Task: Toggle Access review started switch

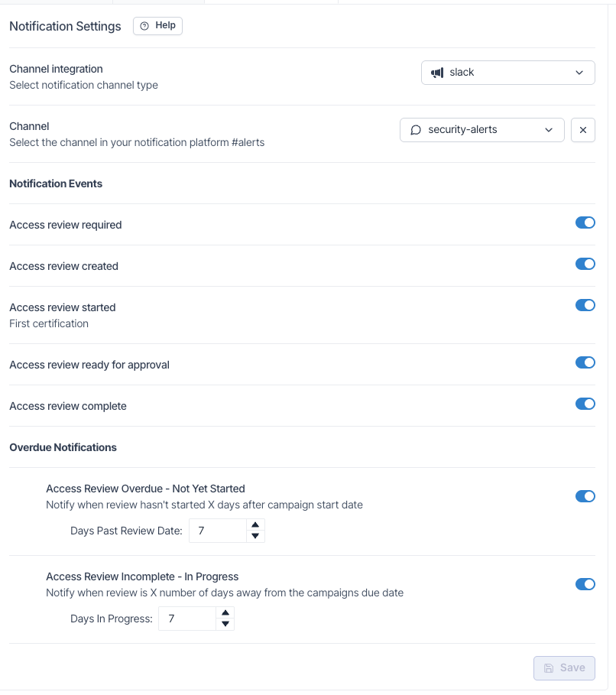Action: (x=585, y=305)
